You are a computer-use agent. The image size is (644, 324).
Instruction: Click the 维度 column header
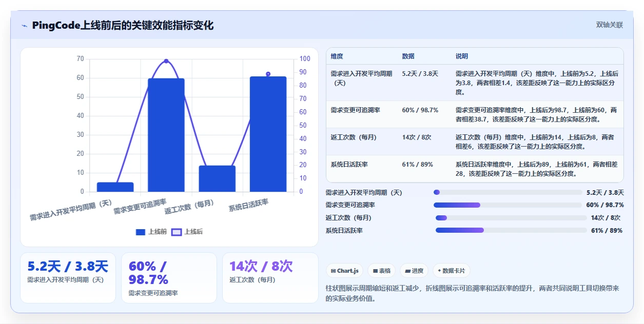point(337,56)
